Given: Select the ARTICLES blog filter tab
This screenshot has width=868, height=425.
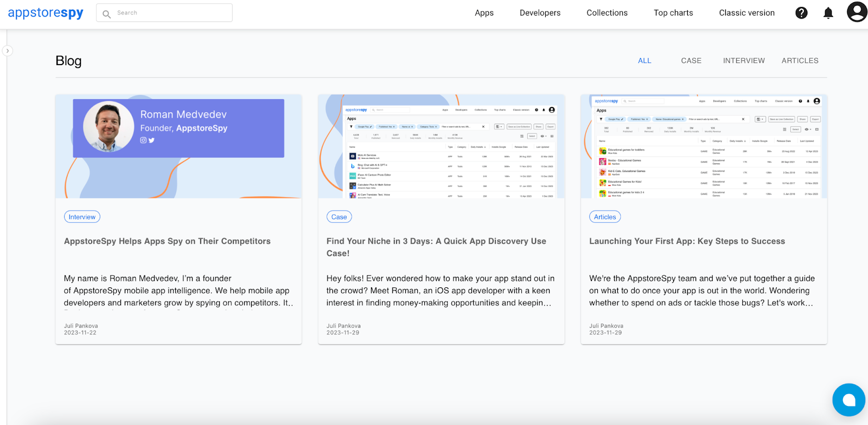Looking at the screenshot, I should tap(800, 61).
